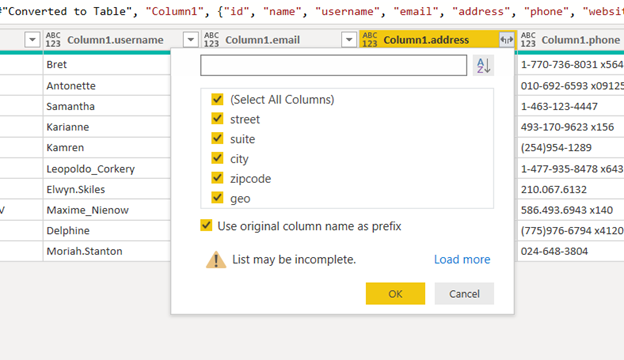Click the 'Maxime_Nienow' username cell

click(x=107, y=210)
